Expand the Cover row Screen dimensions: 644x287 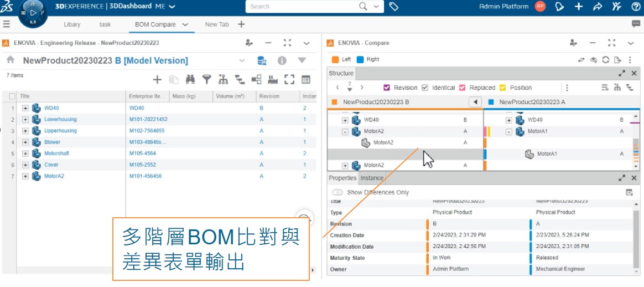[25, 165]
